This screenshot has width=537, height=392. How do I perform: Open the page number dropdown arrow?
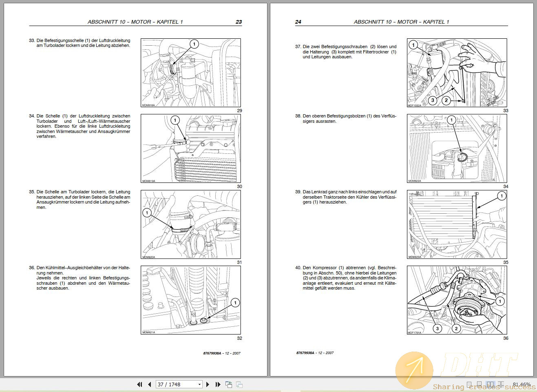coord(199,384)
